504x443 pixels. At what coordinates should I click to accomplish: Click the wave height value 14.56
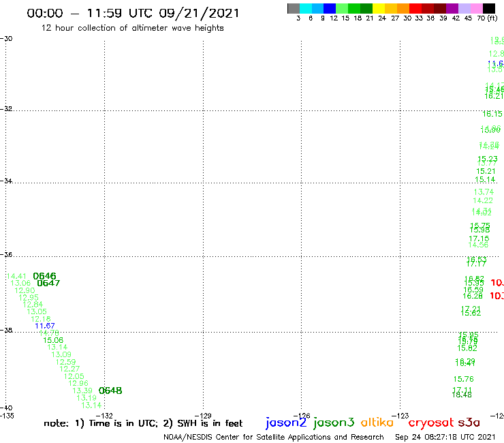click(478, 245)
